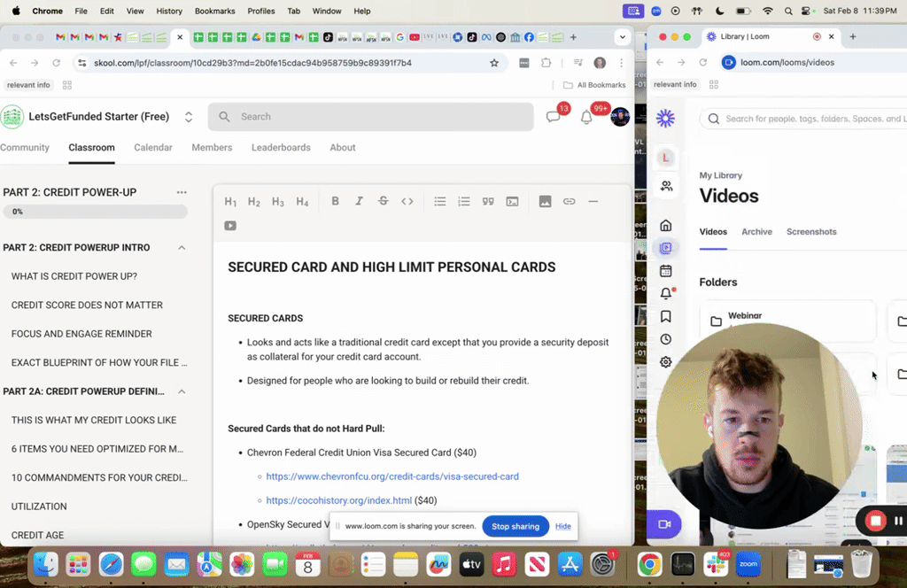Open Loom meetings calendar sidebar icon
This screenshot has width=907, height=588.
pos(666,271)
